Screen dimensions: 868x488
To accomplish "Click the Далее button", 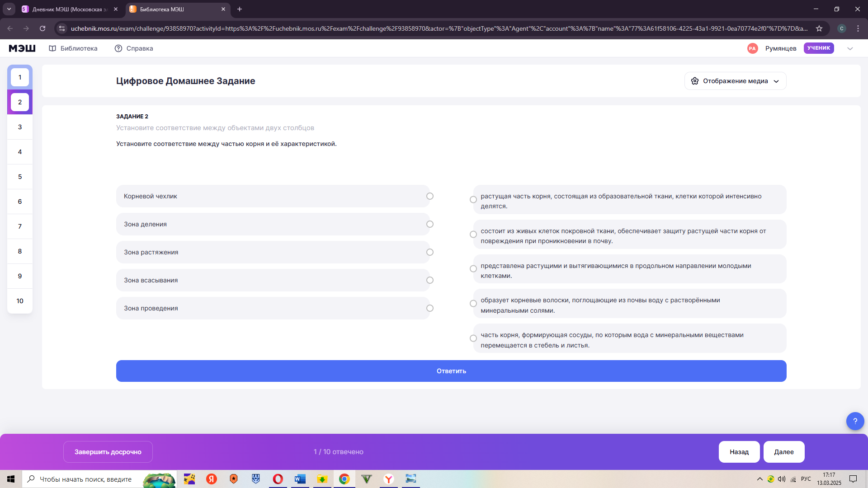I will click(x=784, y=452).
